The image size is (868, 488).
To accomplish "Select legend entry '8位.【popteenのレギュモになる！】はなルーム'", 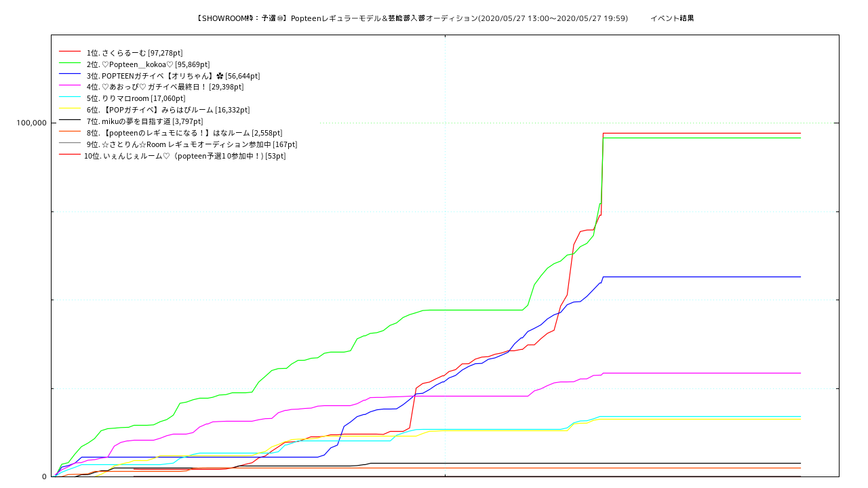I will [184, 133].
